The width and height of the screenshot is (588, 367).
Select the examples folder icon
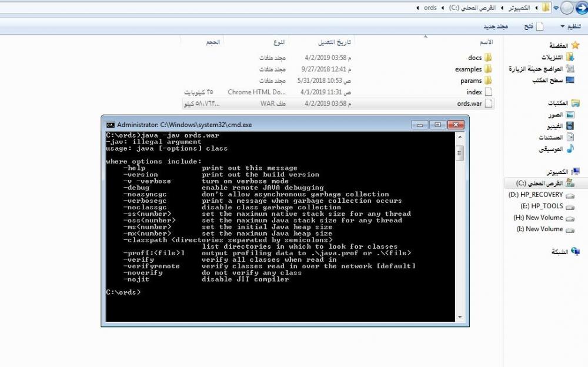pyautogui.click(x=488, y=69)
